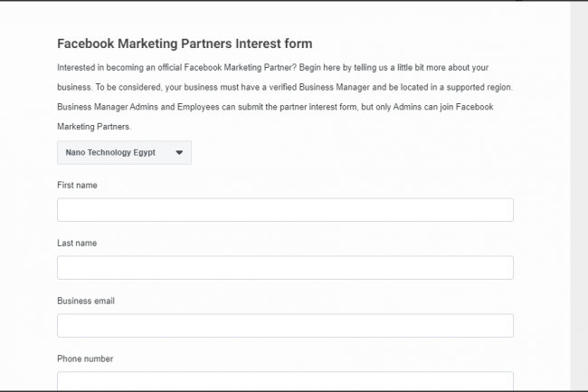This screenshot has width=588, height=392.
Task: Click the Facebook Marketing Partners Interest form heading
Action: 185,43
